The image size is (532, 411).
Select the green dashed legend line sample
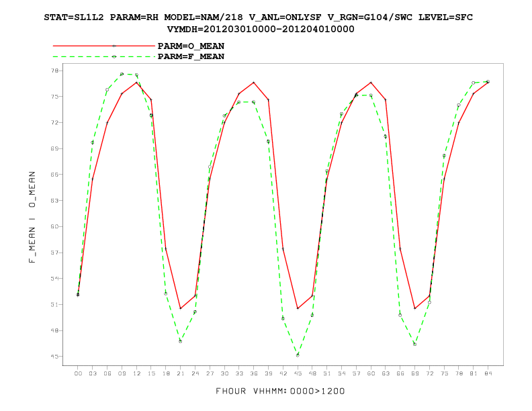104,56
